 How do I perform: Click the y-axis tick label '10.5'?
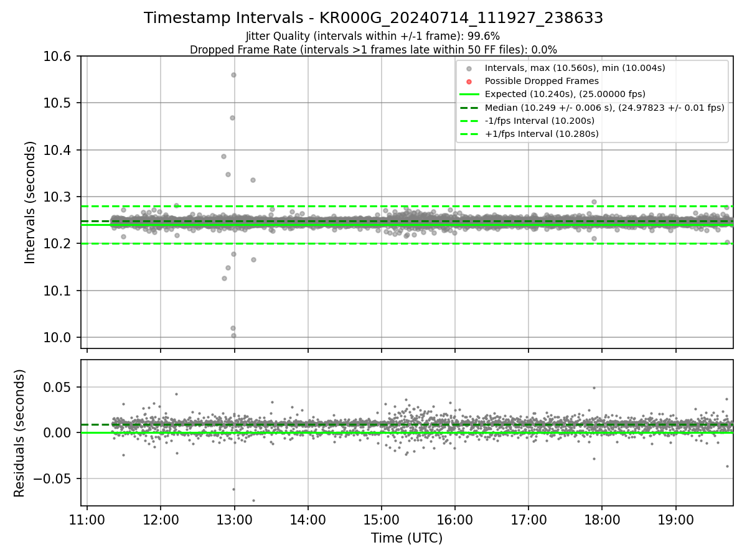pyautogui.click(x=59, y=103)
